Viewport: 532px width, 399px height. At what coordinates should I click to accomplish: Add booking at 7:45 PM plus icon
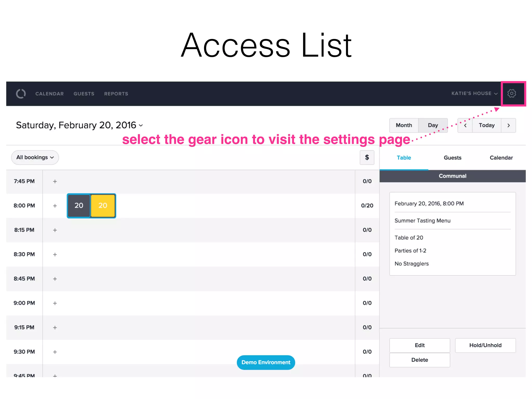55,181
